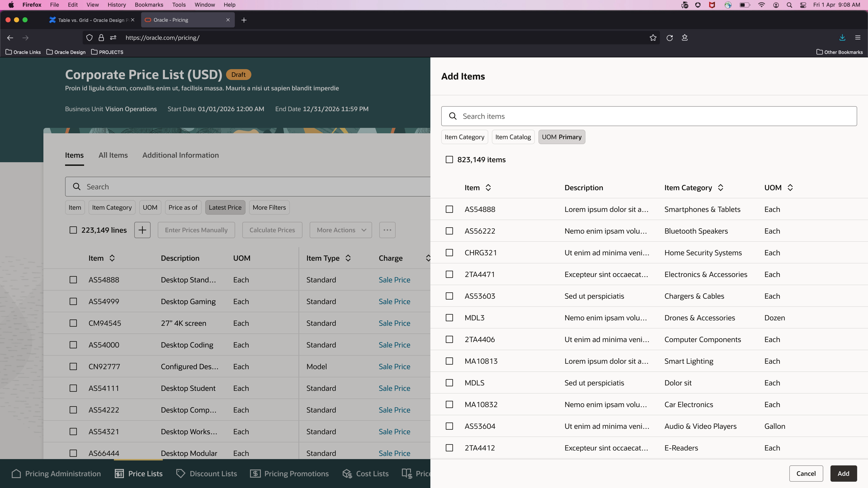
Task: Open the Firefox hamburger application menu
Action: point(858,38)
